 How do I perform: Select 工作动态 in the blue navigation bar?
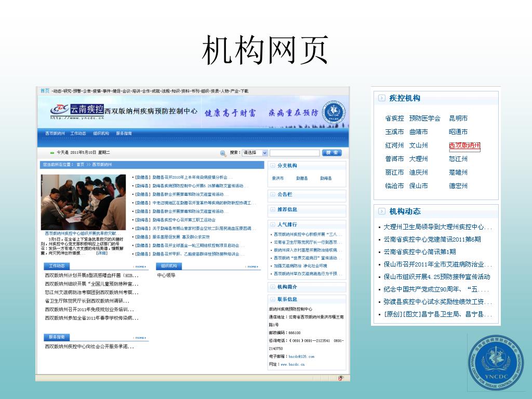pos(78,134)
